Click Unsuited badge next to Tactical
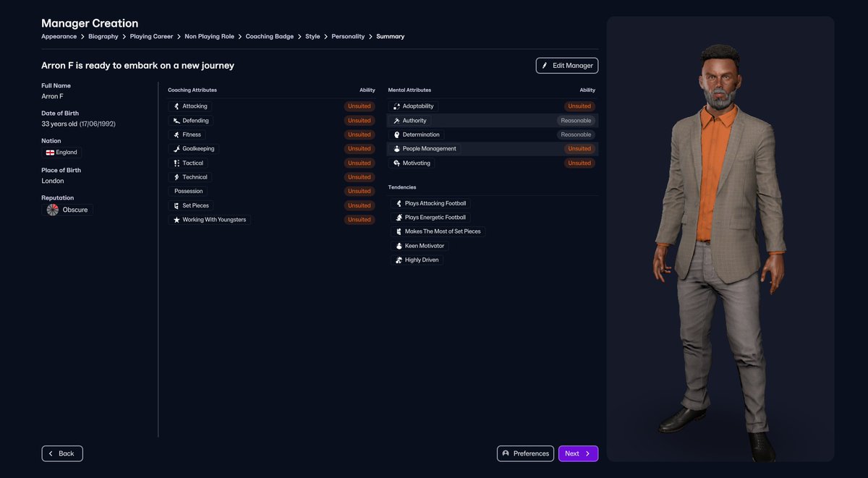Image resolution: width=868 pixels, height=478 pixels. 359,163
